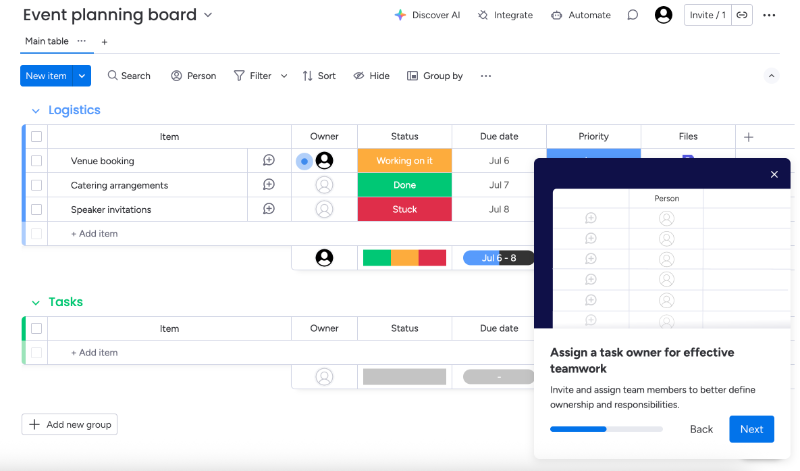Add a new board view with plus
Screen dimensions: 800x471
[104, 42]
